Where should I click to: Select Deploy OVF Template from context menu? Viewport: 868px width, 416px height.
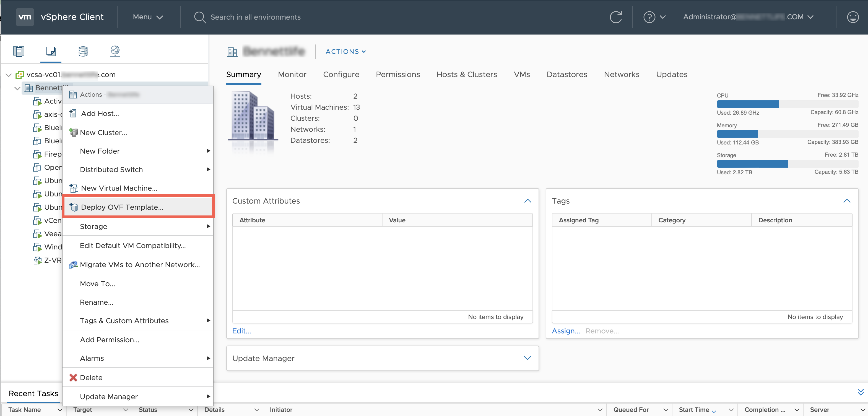pos(122,207)
